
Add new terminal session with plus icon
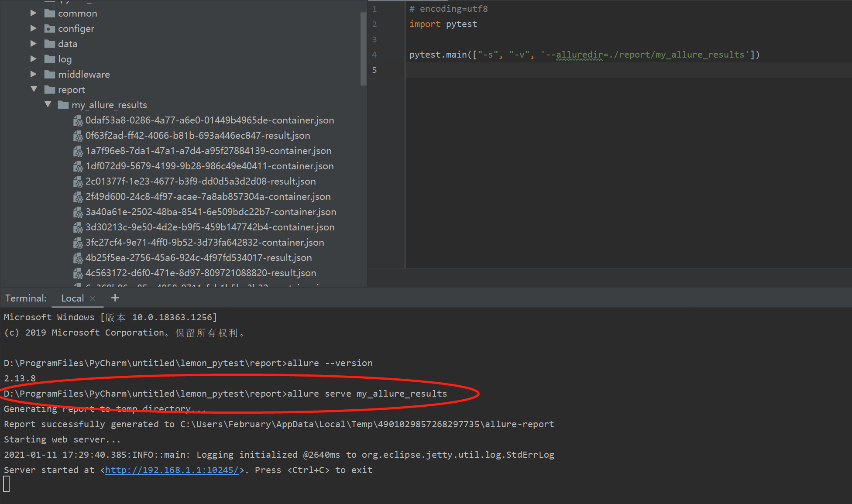(115, 298)
